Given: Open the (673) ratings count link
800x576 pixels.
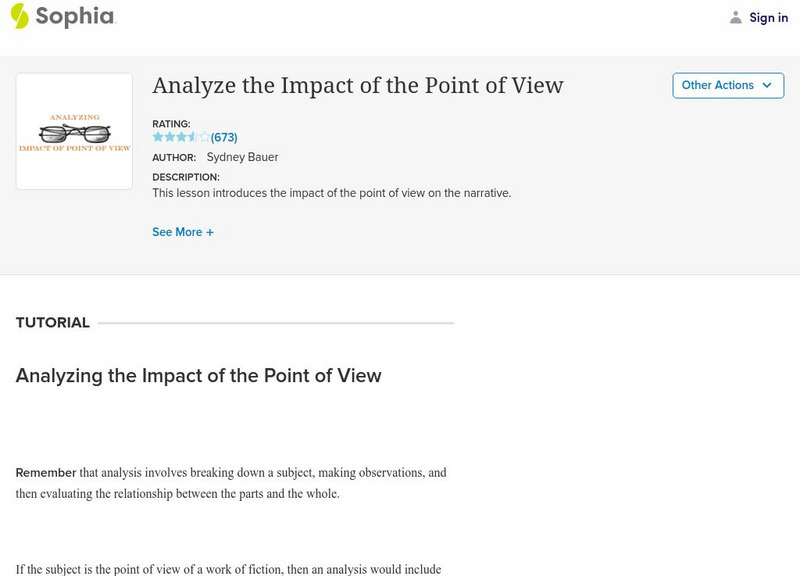Looking at the screenshot, I should pyautogui.click(x=224, y=137).
